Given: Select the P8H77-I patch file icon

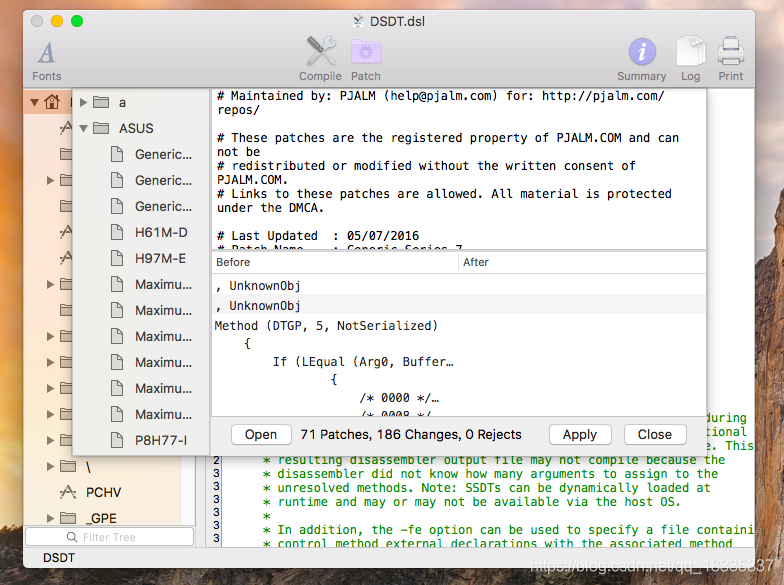Looking at the screenshot, I should [x=117, y=440].
